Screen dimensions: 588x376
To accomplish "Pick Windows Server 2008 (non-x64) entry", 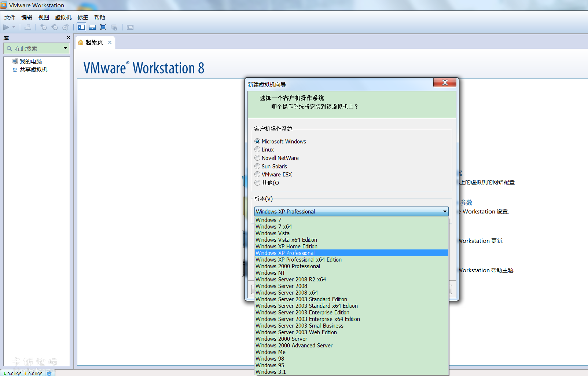I will click(352, 286).
